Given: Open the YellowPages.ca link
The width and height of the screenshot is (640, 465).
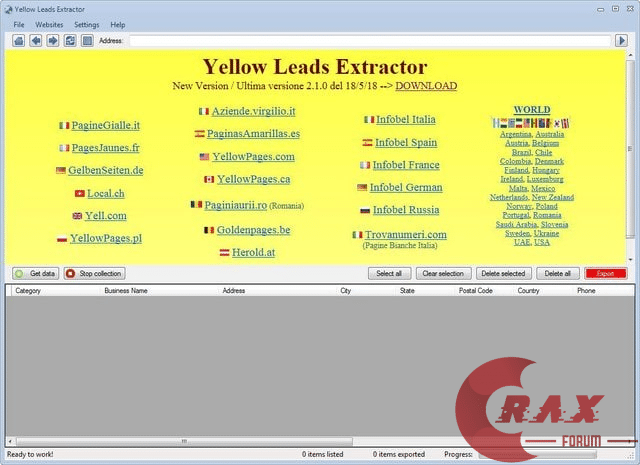Looking at the screenshot, I should (253, 179).
